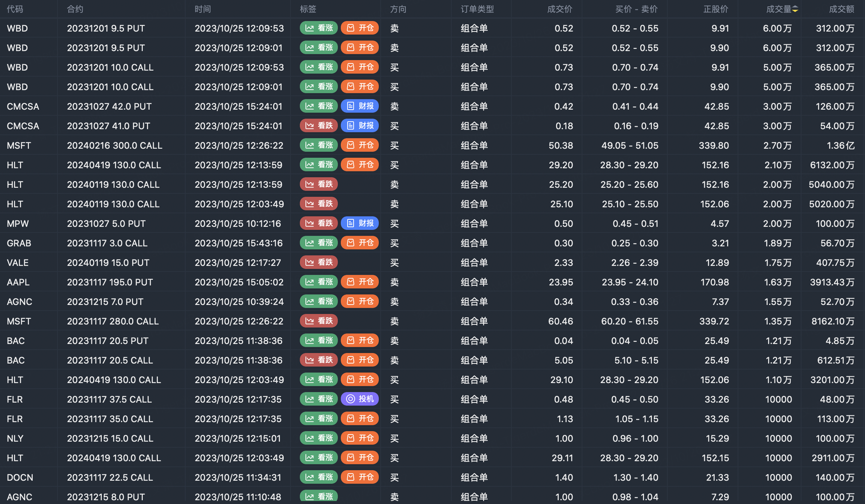Click the 开仓 tag on the DOCN row
The width and height of the screenshot is (865, 504).
[360, 477]
